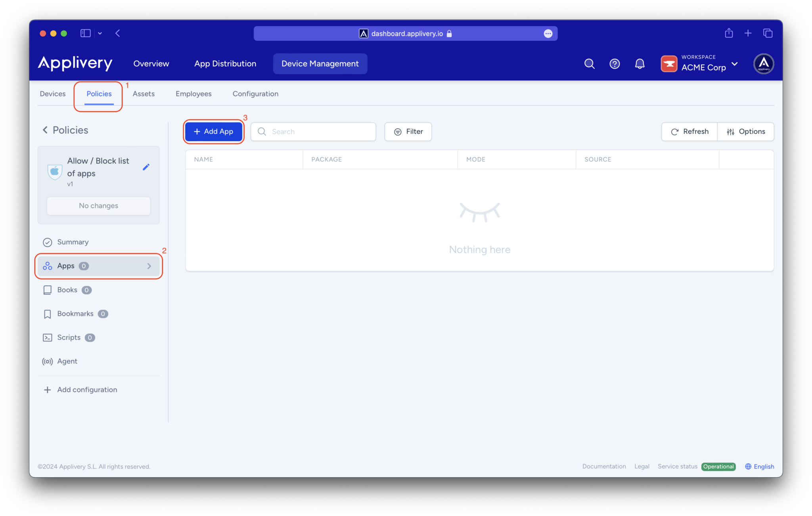Click the Operational service status badge

pos(718,466)
